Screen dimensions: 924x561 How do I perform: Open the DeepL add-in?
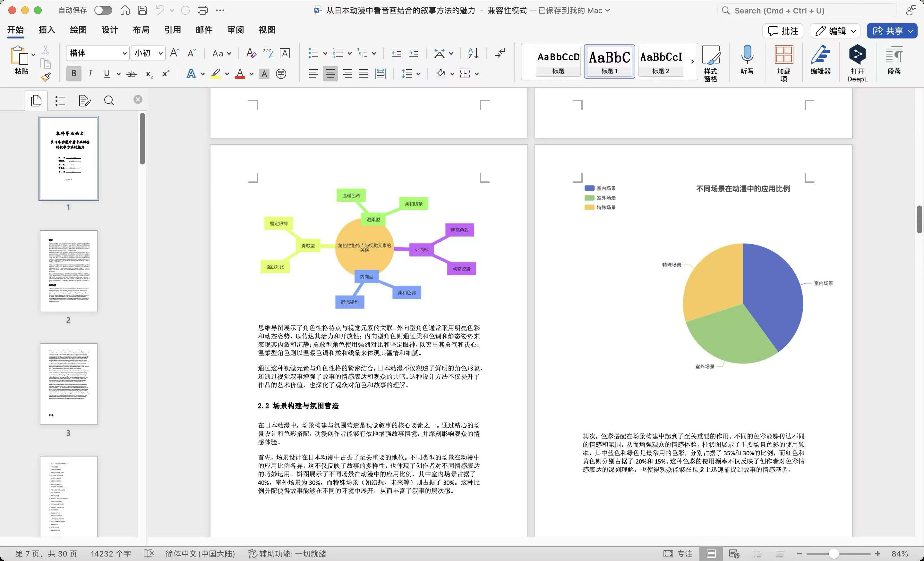pos(857,62)
